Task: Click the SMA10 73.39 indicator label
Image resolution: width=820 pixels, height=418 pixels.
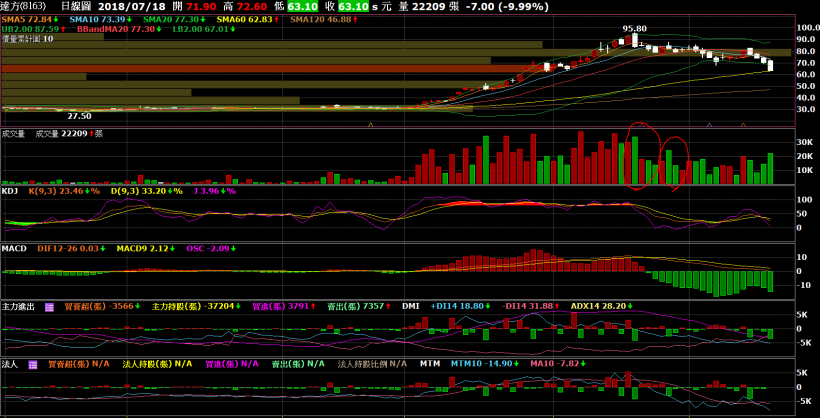Action: (100, 19)
